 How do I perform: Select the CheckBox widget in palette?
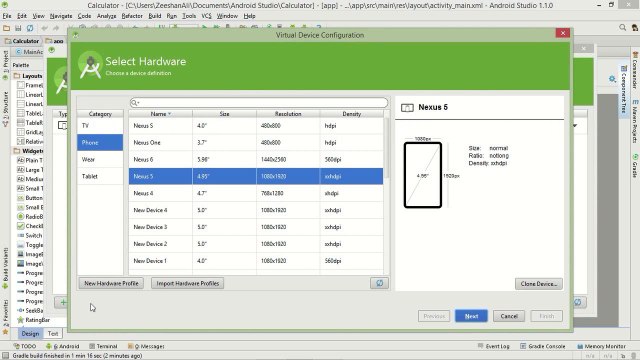[30, 226]
